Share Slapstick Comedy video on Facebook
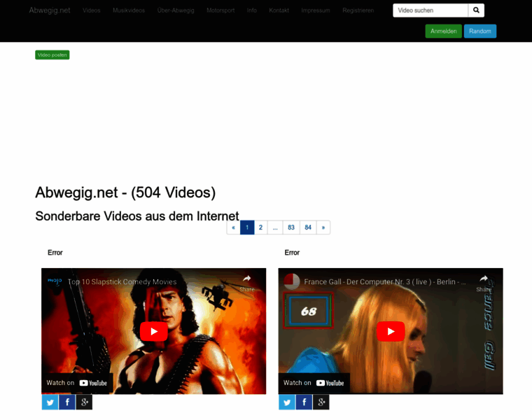The height and width of the screenshot is (420, 532). click(x=67, y=402)
